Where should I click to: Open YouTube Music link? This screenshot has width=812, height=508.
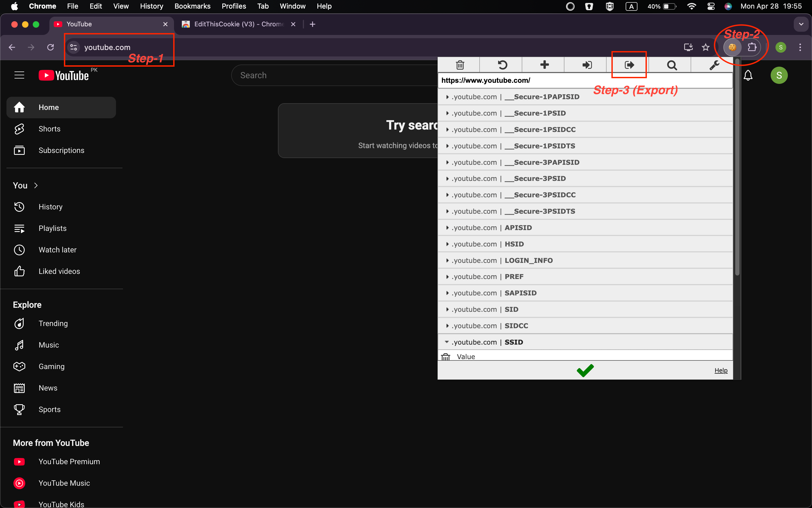click(61, 483)
